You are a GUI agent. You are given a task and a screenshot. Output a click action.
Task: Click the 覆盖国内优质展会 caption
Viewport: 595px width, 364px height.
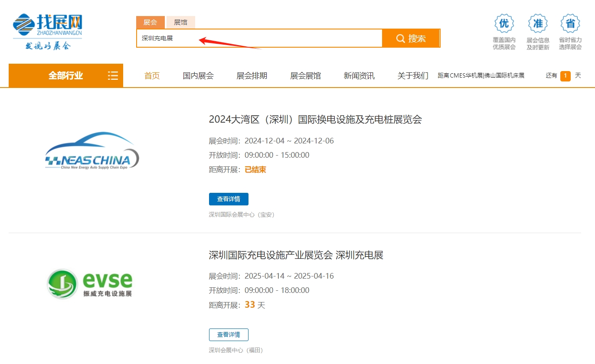tap(504, 43)
